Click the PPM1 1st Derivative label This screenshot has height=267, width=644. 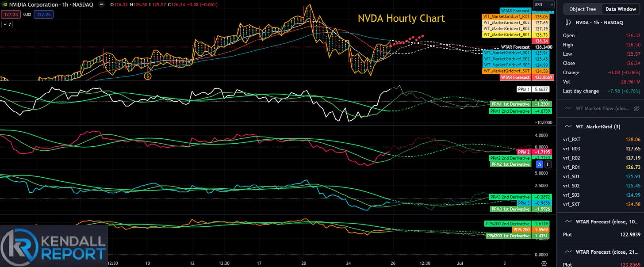(x=510, y=103)
